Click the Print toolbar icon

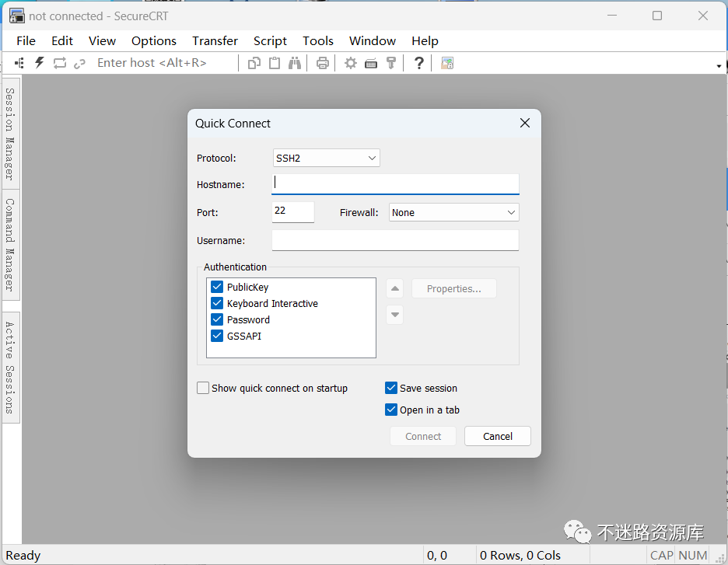point(322,63)
